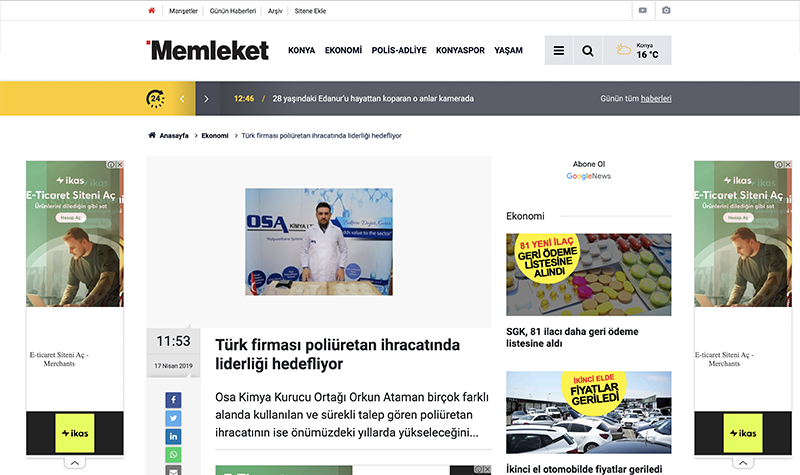
Task: Open the 'E-ticaret Siteni Aç - Merchants' left ad text
Action: pyautogui.click(x=59, y=359)
